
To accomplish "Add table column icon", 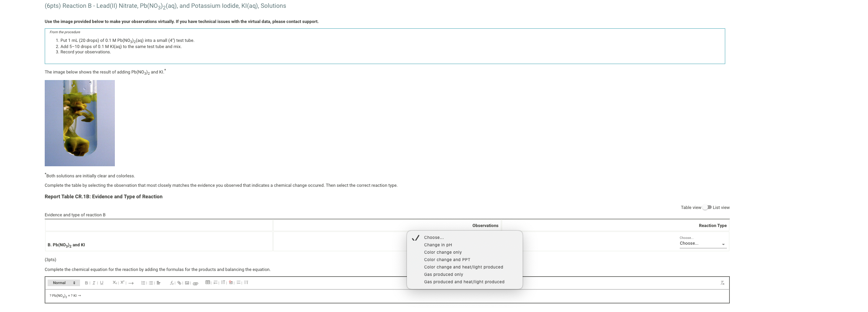I will point(223,282).
